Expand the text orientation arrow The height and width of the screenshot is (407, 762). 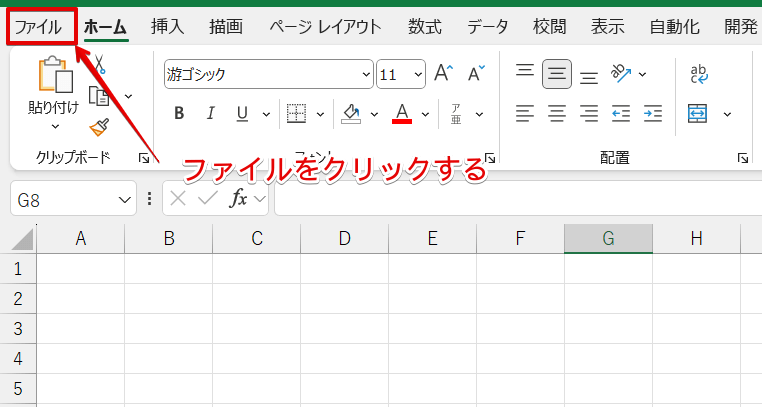coord(642,74)
